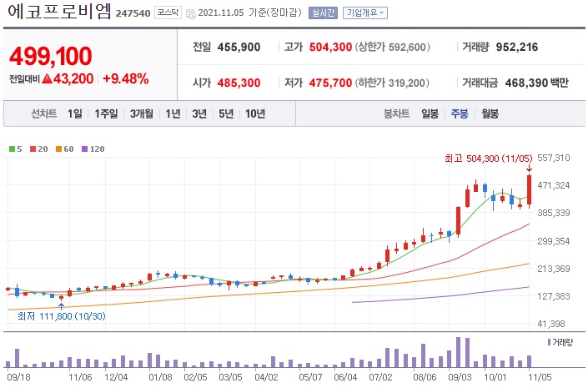Click the percent change +9.48%
The height and width of the screenshot is (388, 588).
click(x=126, y=78)
